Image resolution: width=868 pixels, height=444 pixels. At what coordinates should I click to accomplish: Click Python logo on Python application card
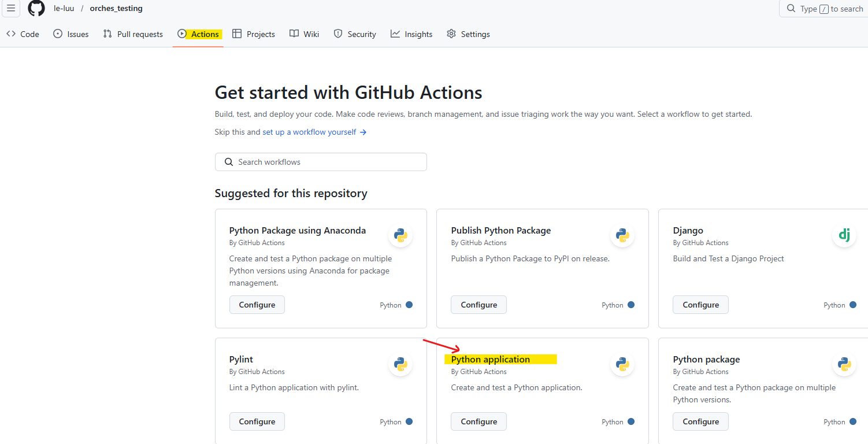coord(622,364)
